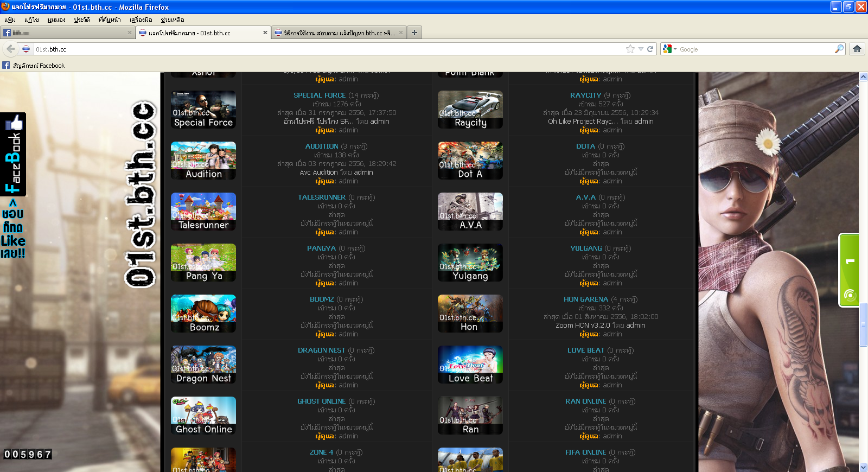The height and width of the screenshot is (472, 868).
Task: Open the ZONE 4 forum link
Action: point(322,452)
